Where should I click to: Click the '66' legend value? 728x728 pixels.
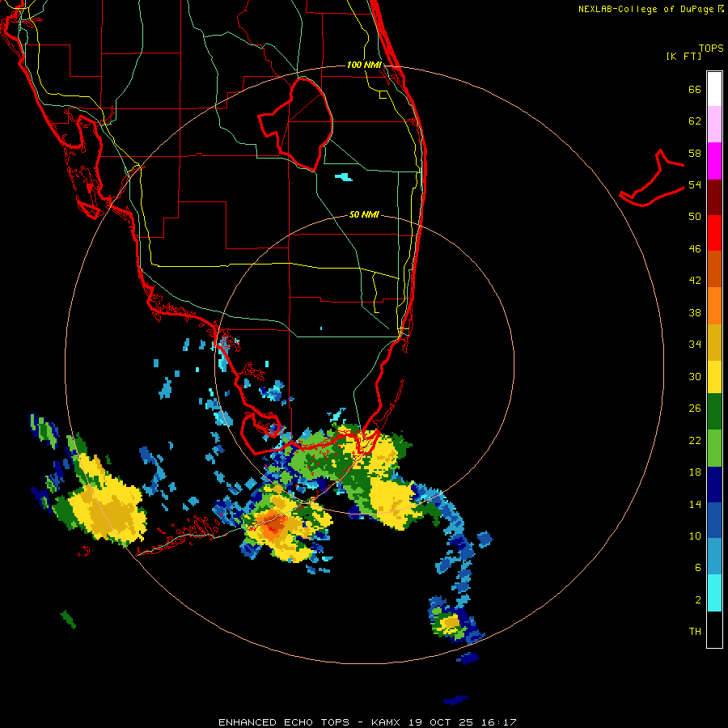pos(695,89)
